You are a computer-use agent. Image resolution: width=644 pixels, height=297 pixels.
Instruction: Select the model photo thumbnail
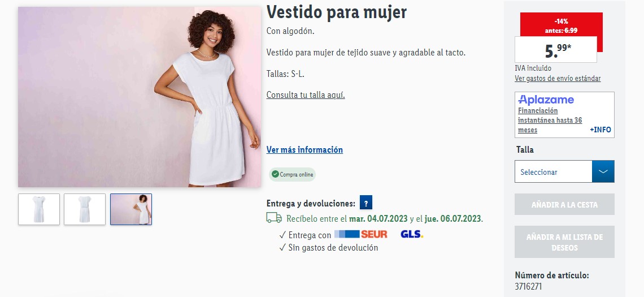point(131,209)
